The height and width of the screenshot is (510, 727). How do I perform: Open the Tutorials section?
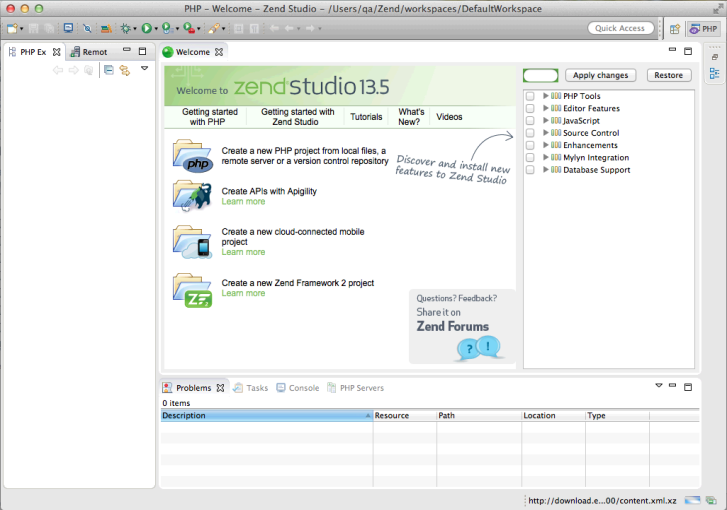click(x=366, y=117)
